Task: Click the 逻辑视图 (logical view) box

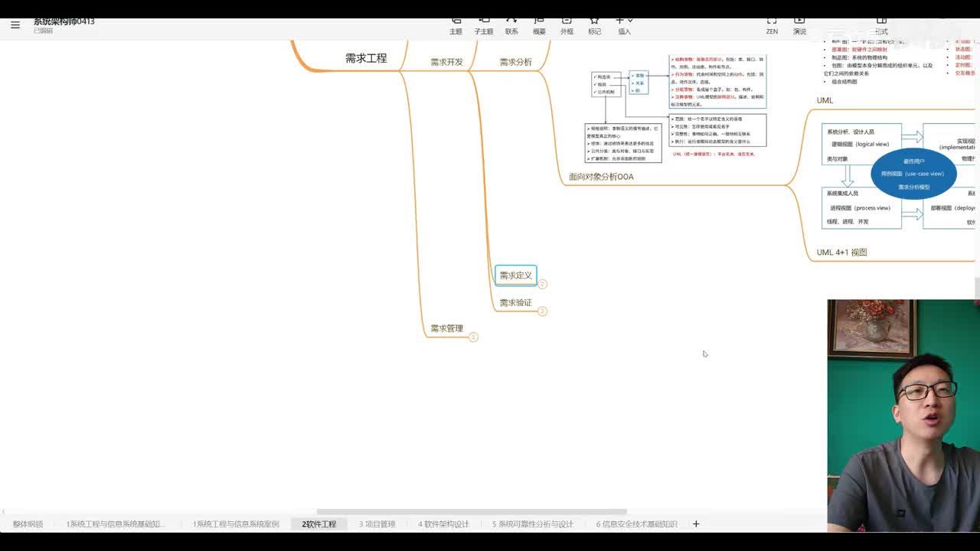Action: pyautogui.click(x=861, y=144)
